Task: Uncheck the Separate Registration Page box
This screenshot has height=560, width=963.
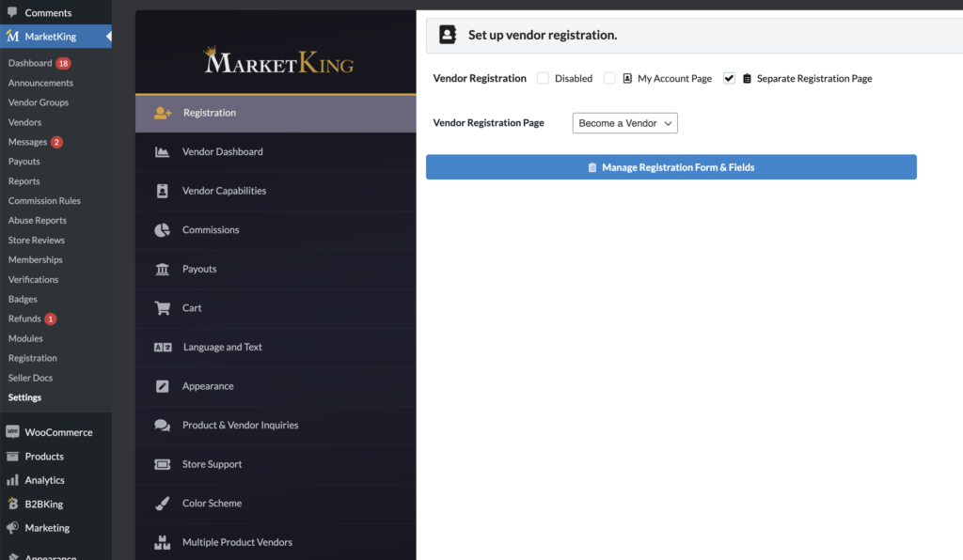Action: click(x=729, y=79)
